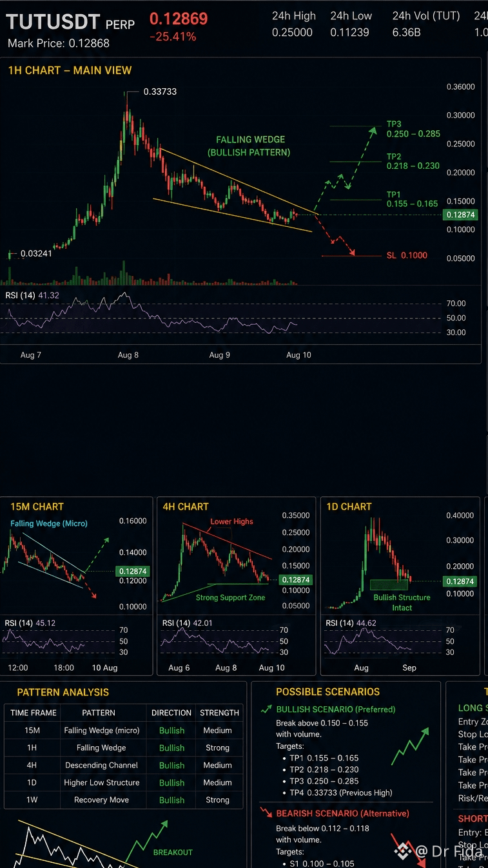
Task: Click the STRENGTH column header
Action: tap(219, 713)
